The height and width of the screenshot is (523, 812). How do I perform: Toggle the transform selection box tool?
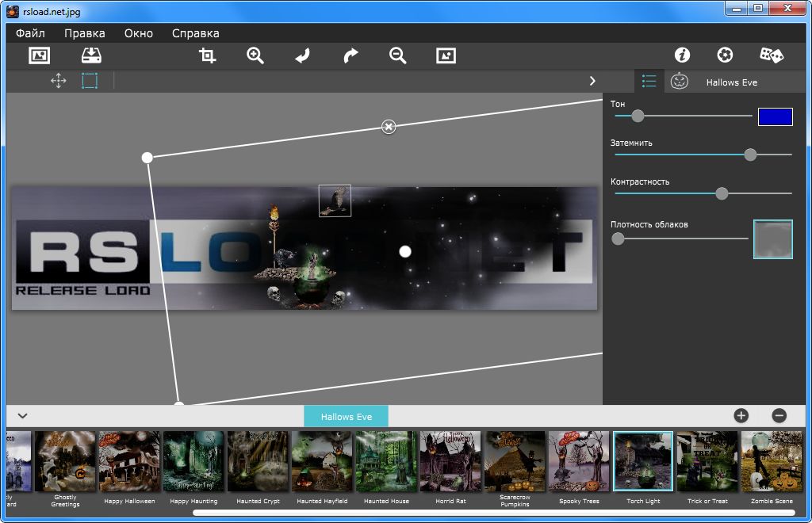pyautogui.click(x=90, y=81)
